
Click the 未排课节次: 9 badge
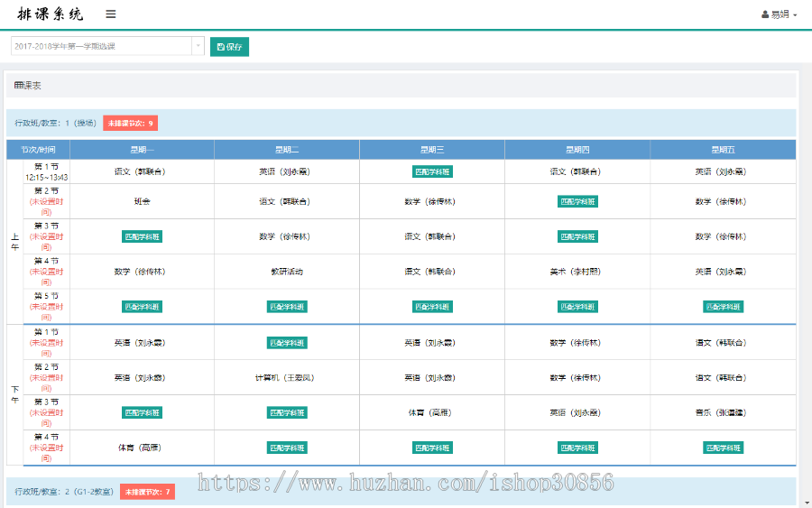pyautogui.click(x=131, y=123)
